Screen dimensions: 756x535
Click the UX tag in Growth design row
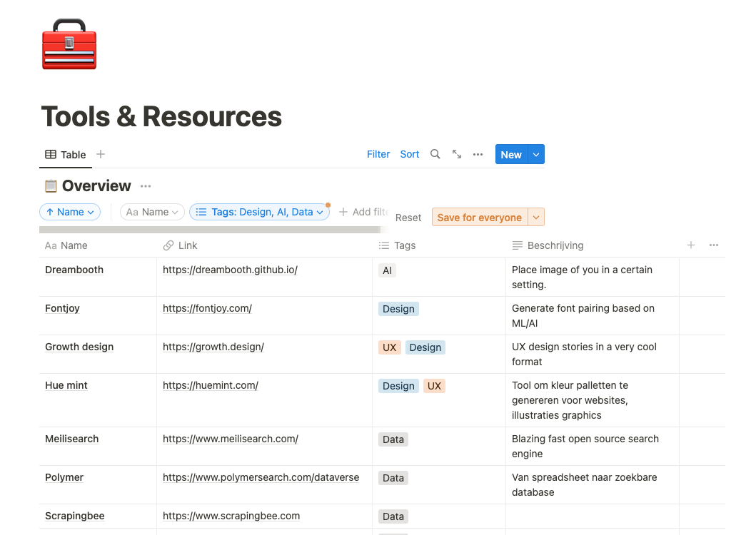(390, 347)
